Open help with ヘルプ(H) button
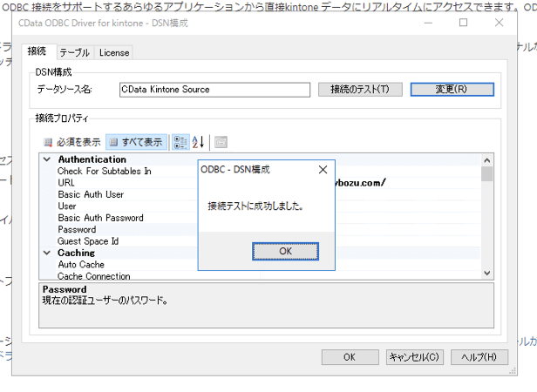This screenshot has width=537, height=392. [479, 357]
